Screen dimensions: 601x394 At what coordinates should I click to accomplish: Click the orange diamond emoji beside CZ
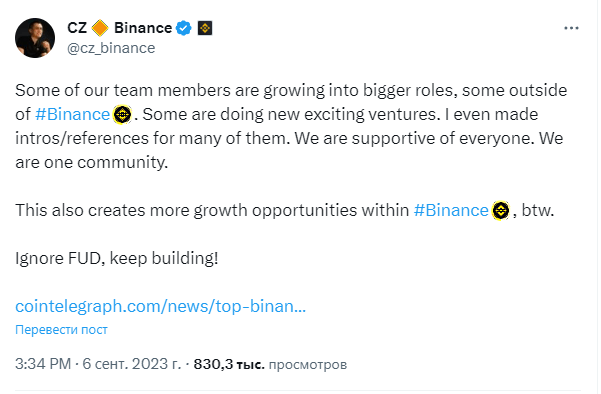click(100, 28)
